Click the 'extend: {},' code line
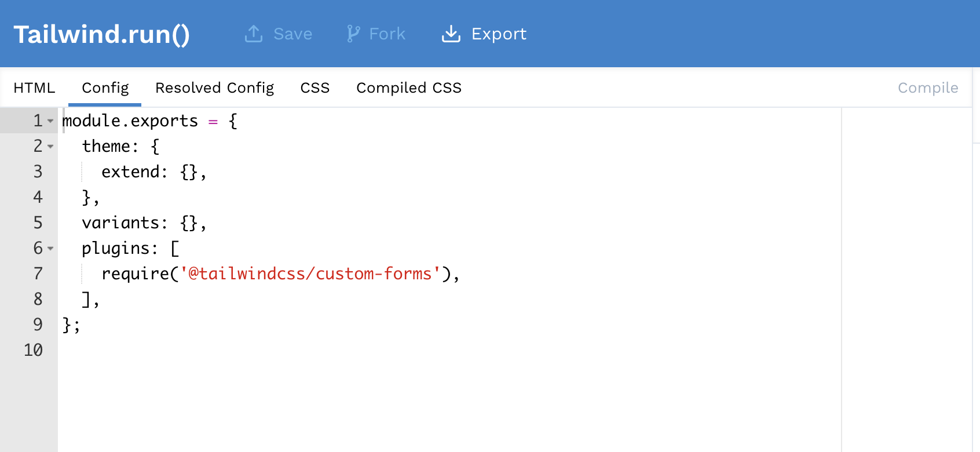 point(154,172)
